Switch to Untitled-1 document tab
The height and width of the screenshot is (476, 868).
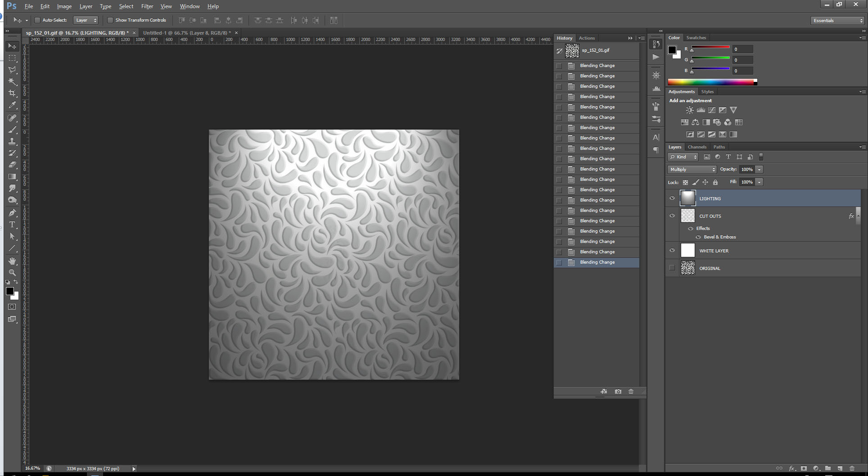pyautogui.click(x=186, y=33)
